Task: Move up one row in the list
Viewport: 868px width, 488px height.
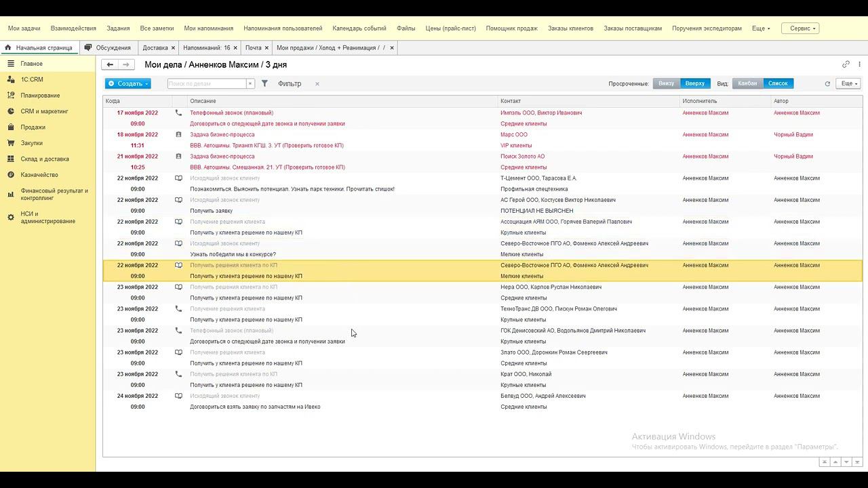Action: click(x=835, y=462)
